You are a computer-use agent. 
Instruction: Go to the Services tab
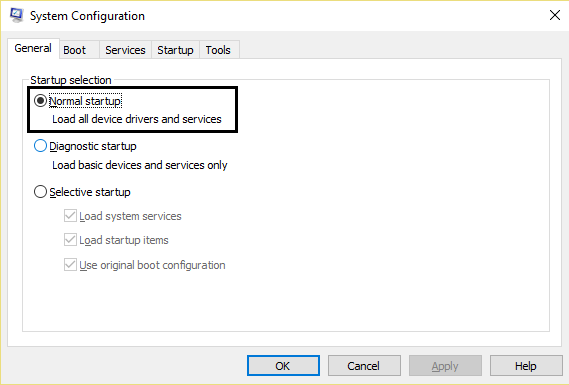click(x=125, y=50)
